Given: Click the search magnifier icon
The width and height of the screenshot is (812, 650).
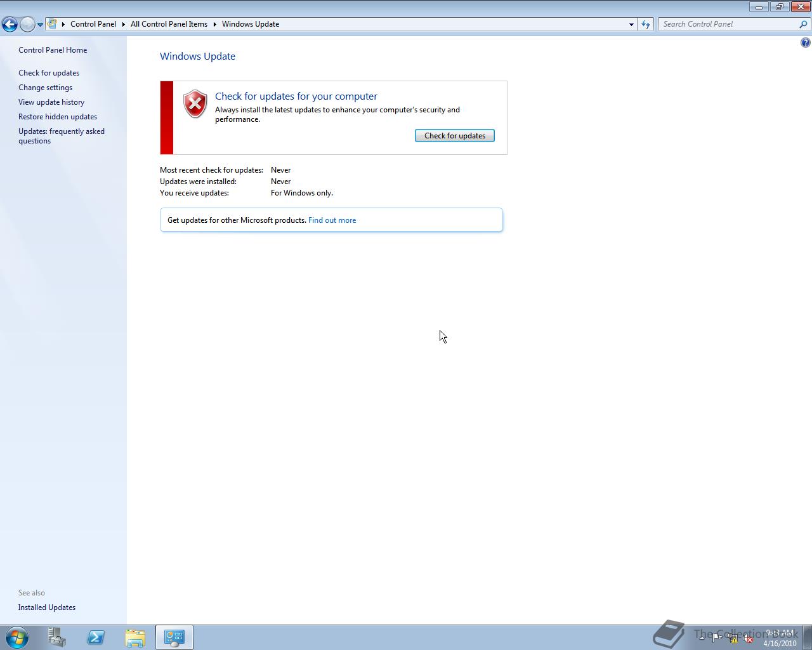Looking at the screenshot, I should [804, 24].
